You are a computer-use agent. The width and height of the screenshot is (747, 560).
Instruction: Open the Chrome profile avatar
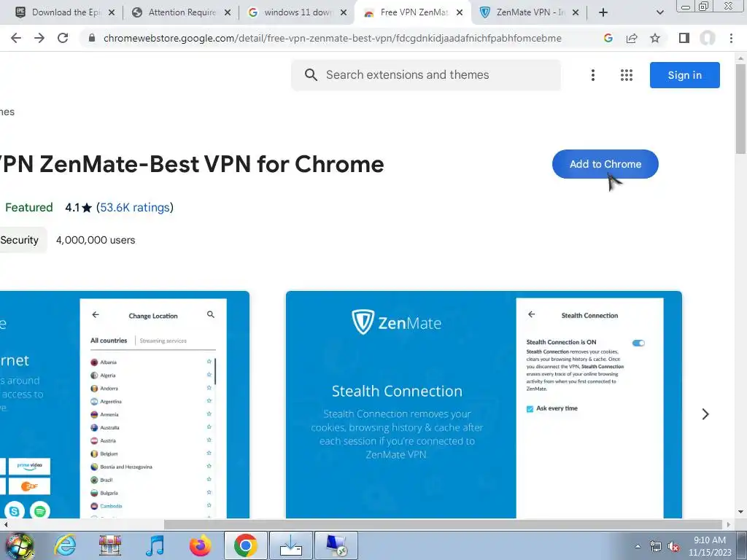click(x=708, y=38)
